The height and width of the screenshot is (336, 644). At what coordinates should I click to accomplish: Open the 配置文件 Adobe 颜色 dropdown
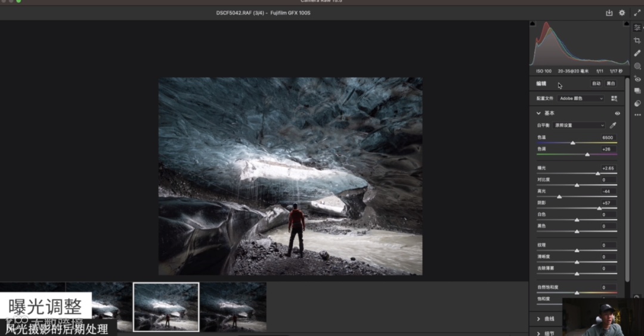(x=581, y=98)
